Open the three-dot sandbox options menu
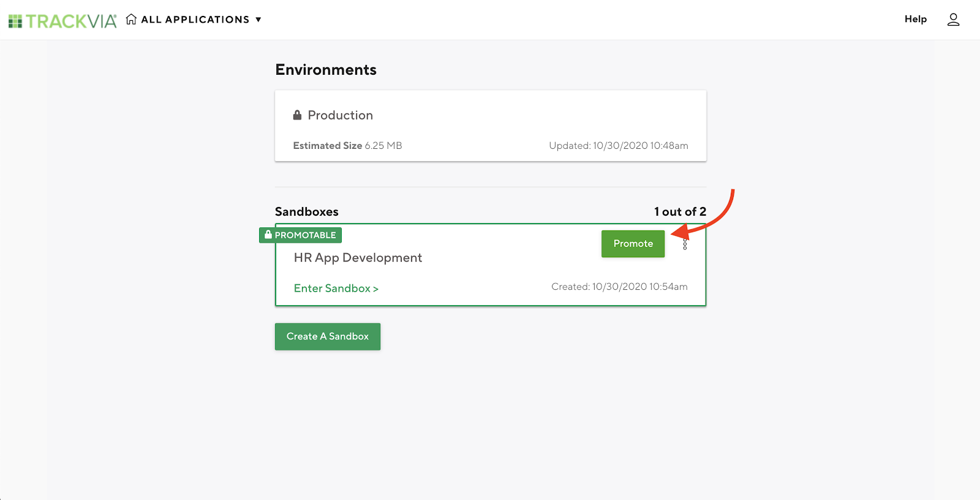 pos(685,244)
